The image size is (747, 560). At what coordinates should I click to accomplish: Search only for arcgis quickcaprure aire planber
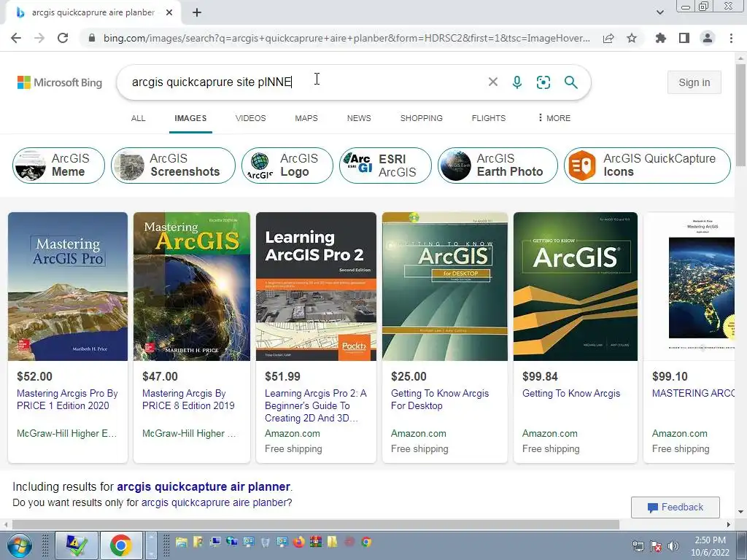[214, 502]
